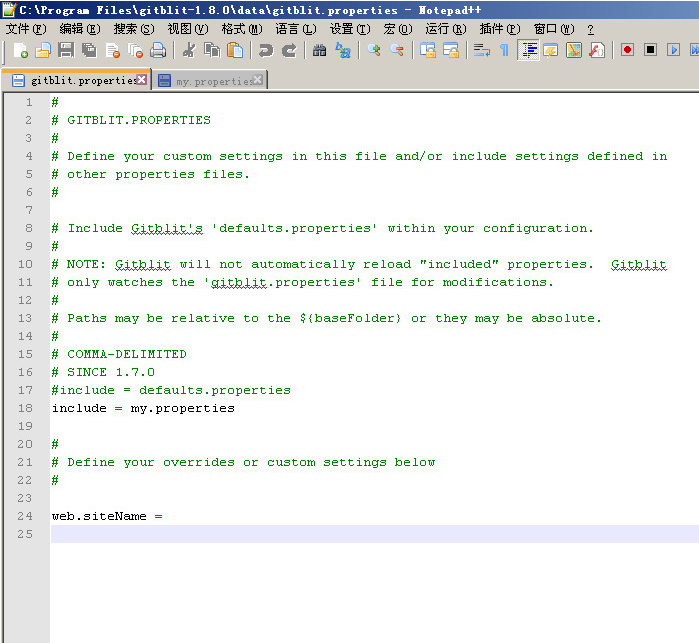The height and width of the screenshot is (643, 699).
Task: Toggle word wrap in the toolbar
Action: [x=481, y=50]
